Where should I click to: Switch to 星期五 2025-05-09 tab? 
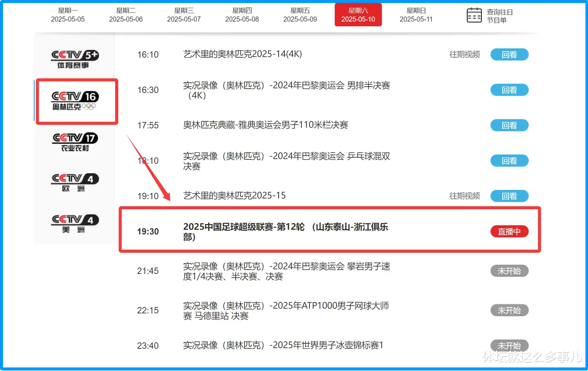[300, 15]
